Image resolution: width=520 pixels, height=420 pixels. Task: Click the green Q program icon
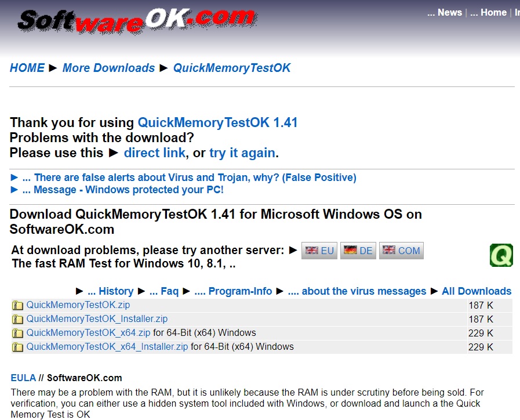[501, 255]
